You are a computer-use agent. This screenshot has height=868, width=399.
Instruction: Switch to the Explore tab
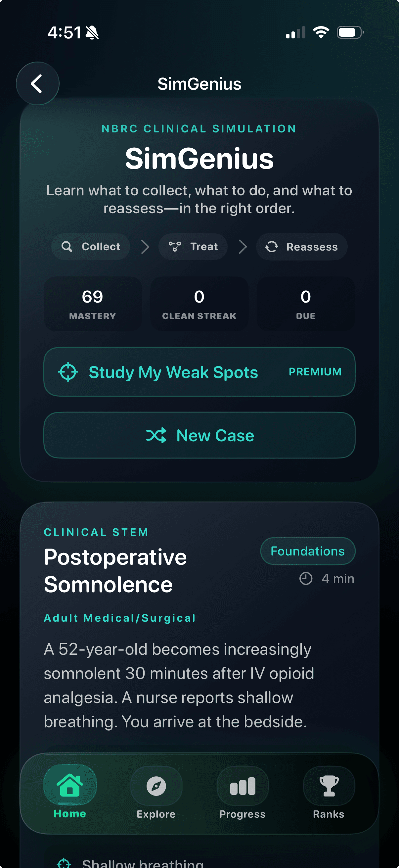156,792
